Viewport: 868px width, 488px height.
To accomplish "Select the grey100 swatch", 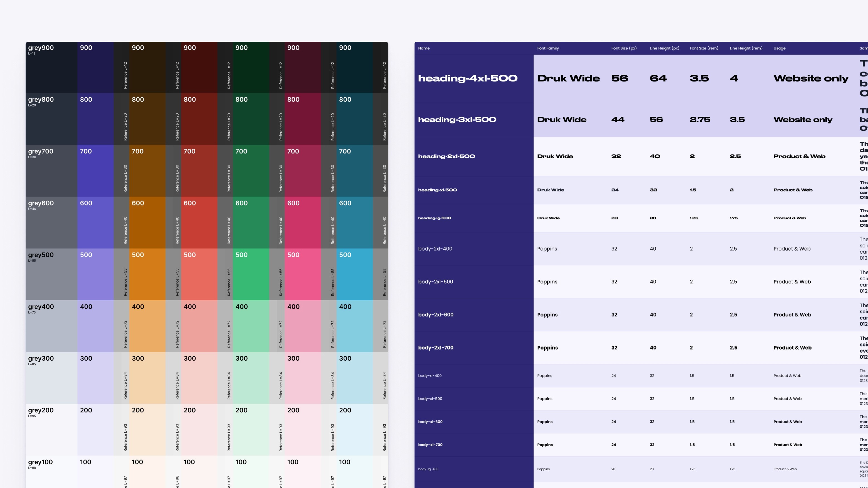I will (51, 472).
